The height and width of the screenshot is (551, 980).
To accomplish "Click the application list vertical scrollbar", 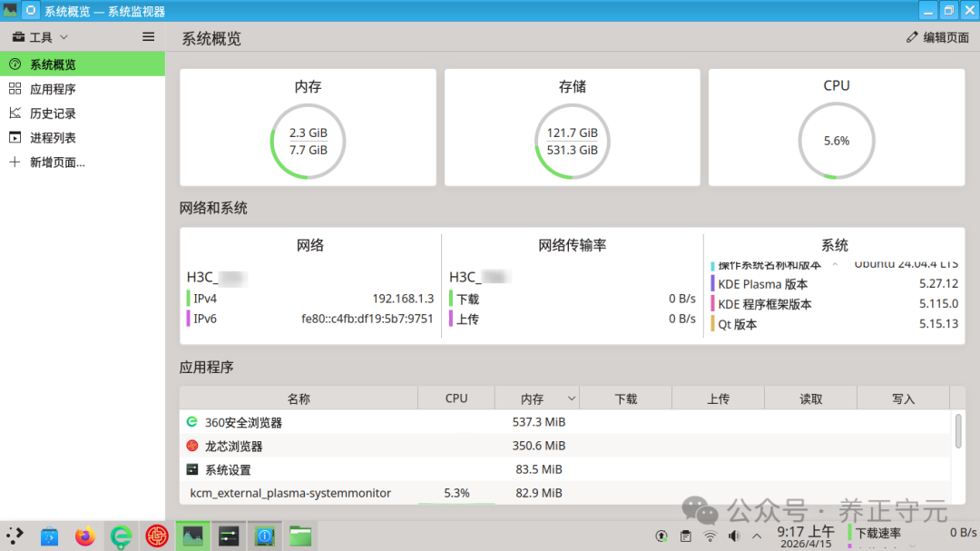I will [958, 430].
